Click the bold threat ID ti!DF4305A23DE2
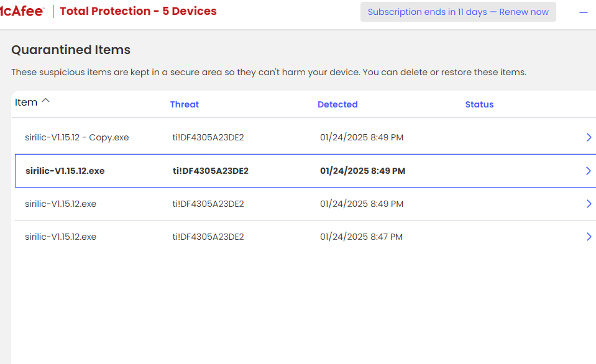Image resolution: width=596 pixels, height=364 pixels. (x=211, y=171)
